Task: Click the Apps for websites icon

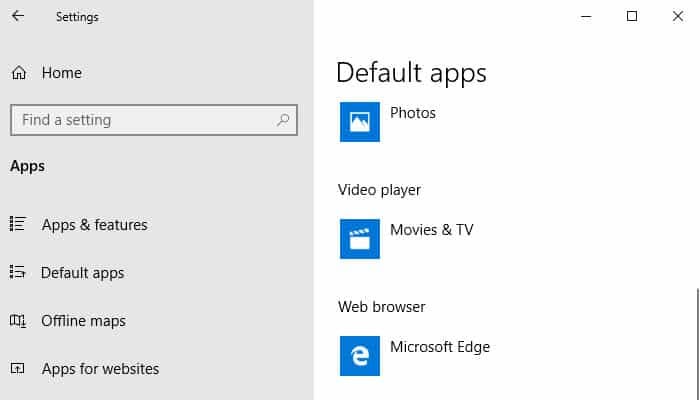Action: (x=18, y=368)
